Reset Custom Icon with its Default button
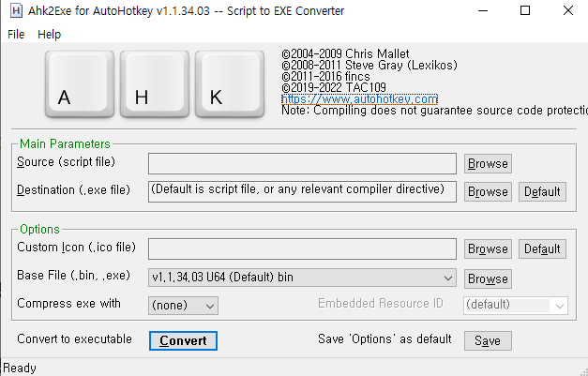 [542, 249]
